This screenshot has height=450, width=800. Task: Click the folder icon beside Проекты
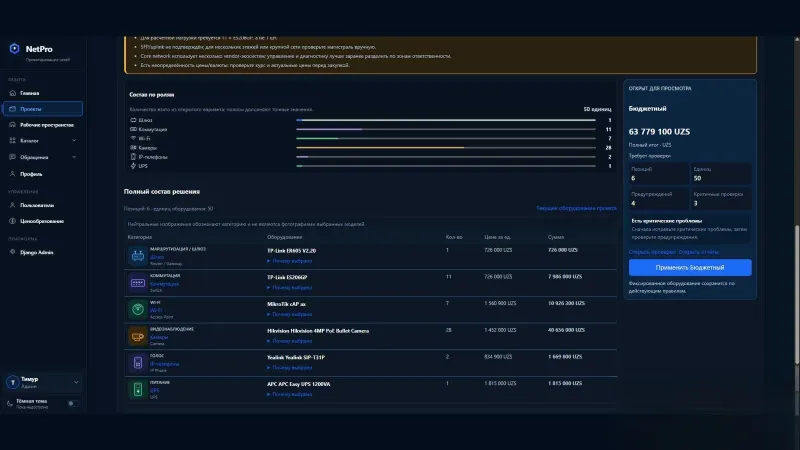(13, 109)
